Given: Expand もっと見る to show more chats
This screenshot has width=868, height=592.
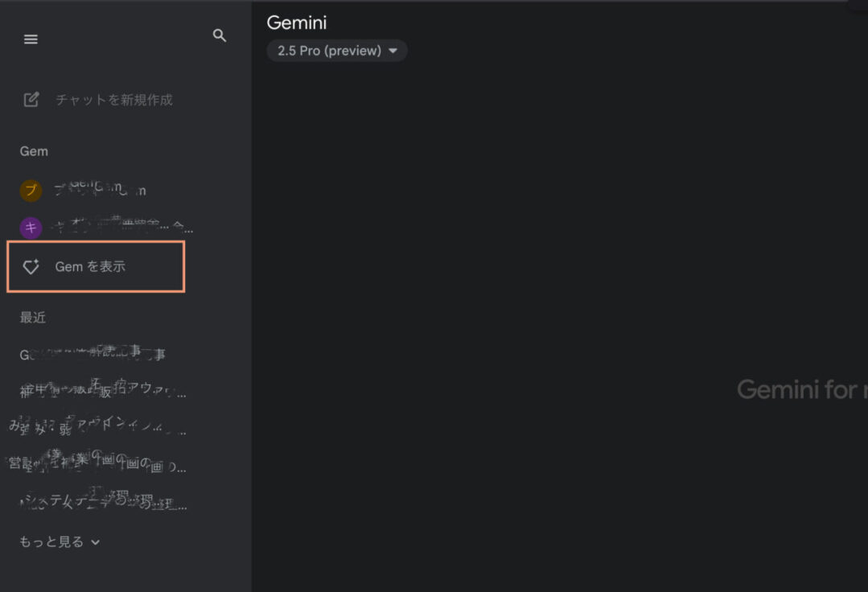Looking at the screenshot, I should click(x=51, y=542).
